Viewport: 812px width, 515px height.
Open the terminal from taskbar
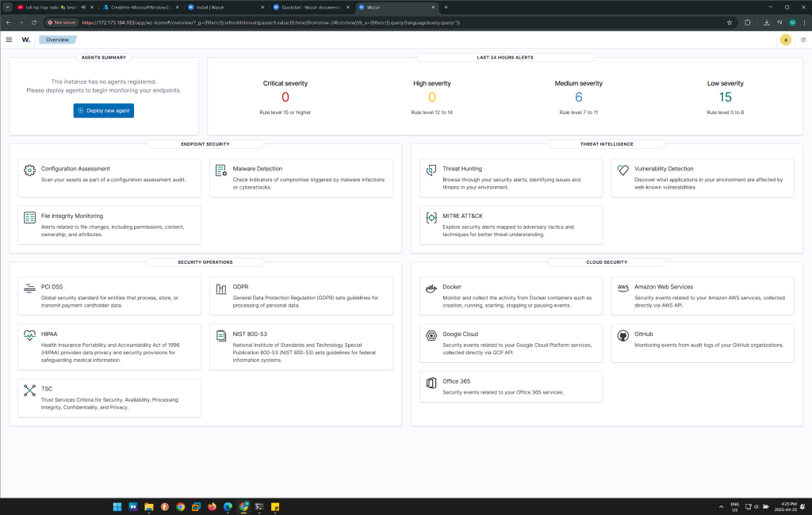[x=259, y=507]
